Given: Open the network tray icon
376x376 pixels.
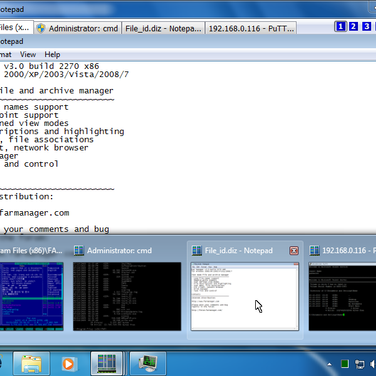Looking at the screenshot, I should [359, 364].
